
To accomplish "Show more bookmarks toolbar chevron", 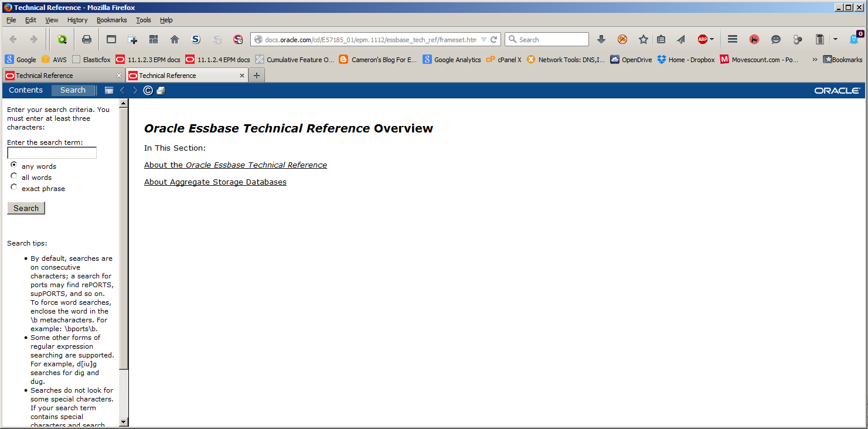I will [815, 59].
